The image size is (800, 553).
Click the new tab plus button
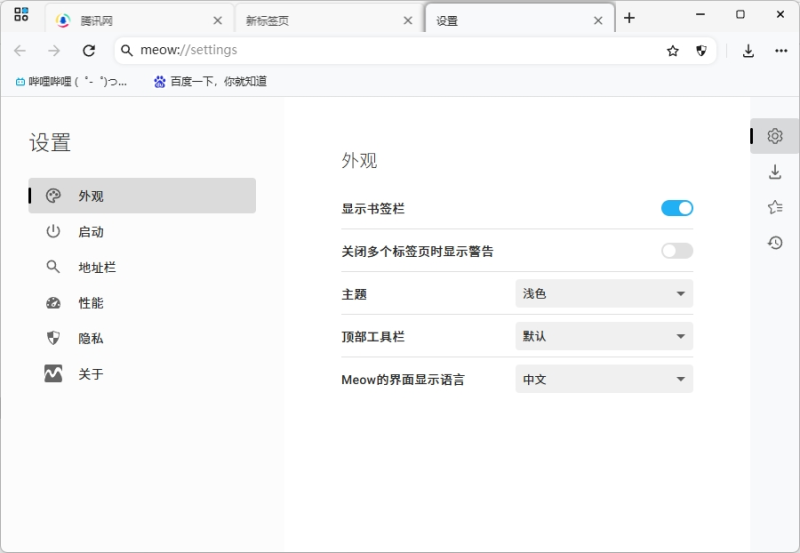click(x=629, y=18)
